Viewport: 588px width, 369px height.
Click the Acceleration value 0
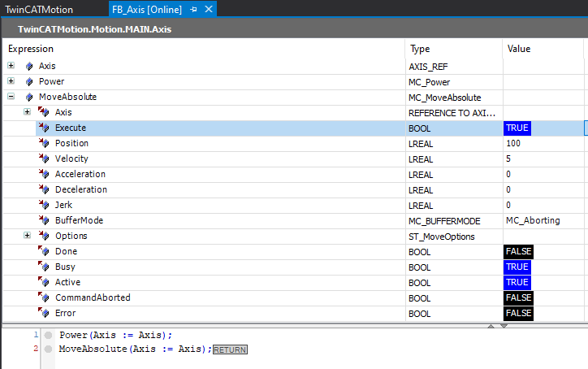point(508,174)
